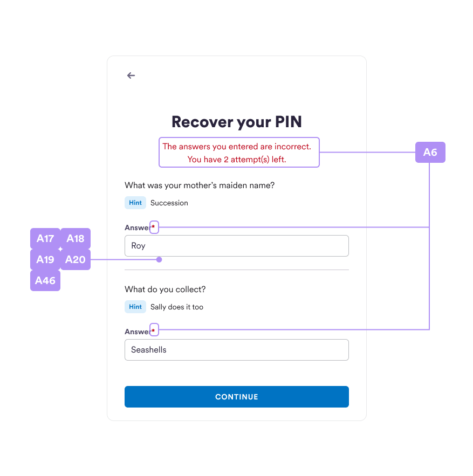The height and width of the screenshot is (476, 473).
Task: Go back using the left arrow icon
Action: [x=131, y=75]
